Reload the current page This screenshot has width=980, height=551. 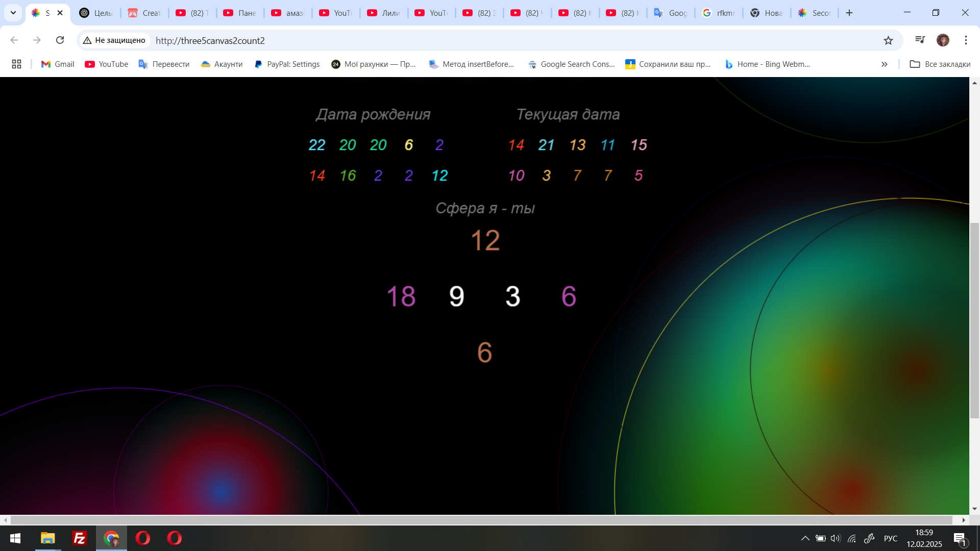(x=60, y=40)
